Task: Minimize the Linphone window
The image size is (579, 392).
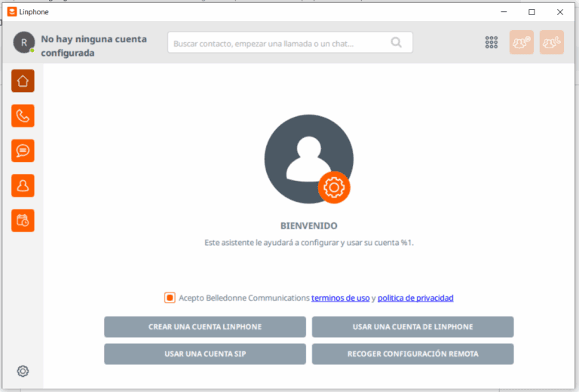Action: [x=504, y=12]
